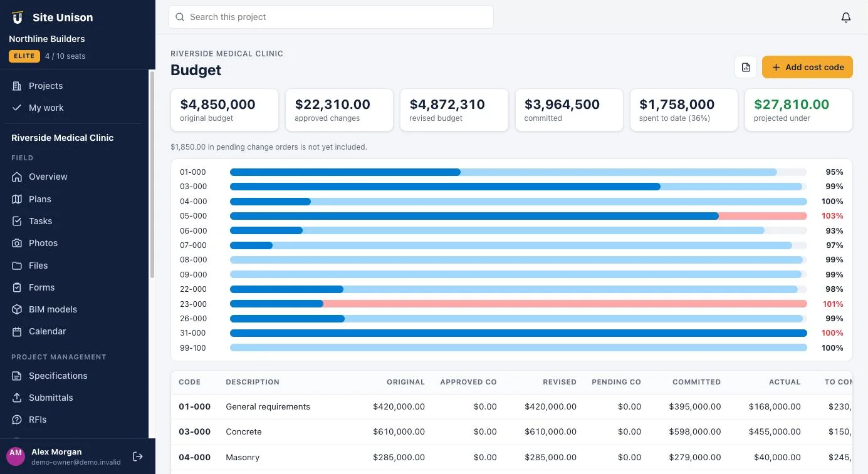
Task: Click the 01-000 budget bar
Action: [518, 172]
